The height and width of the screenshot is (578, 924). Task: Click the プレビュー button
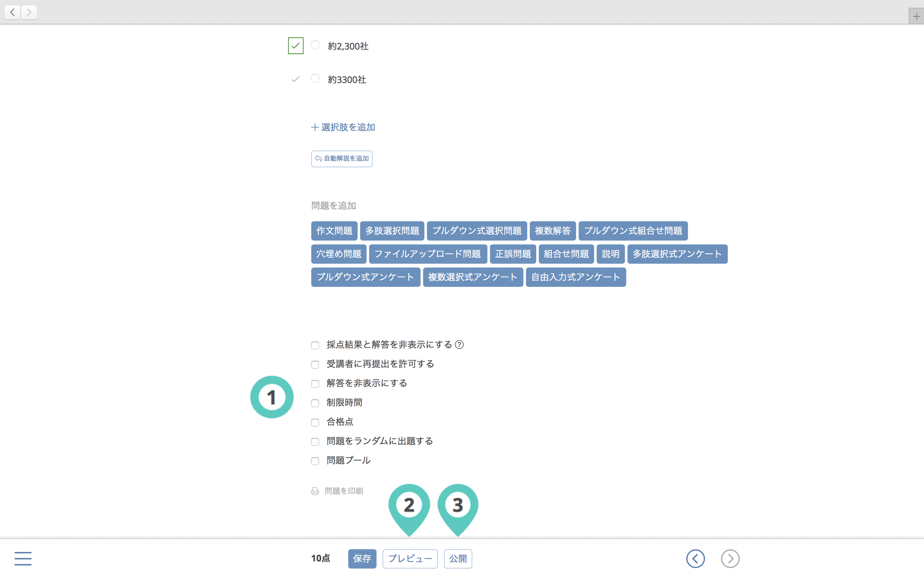pos(410,559)
